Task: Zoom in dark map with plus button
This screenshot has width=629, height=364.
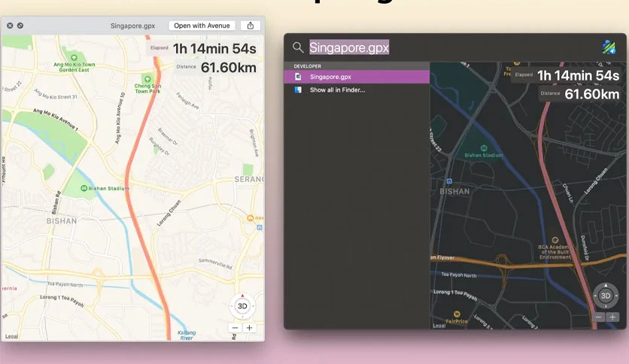Action: [x=612, y=317]
